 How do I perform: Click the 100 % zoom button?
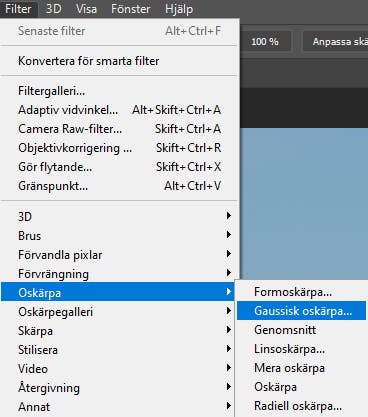(265, 41)
